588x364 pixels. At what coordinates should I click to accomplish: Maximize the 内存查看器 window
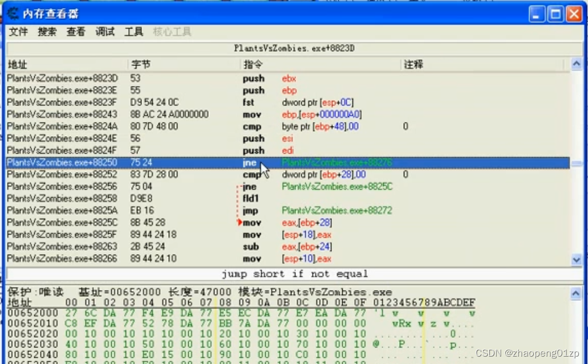pyautogui.click(x=555, y=14)
